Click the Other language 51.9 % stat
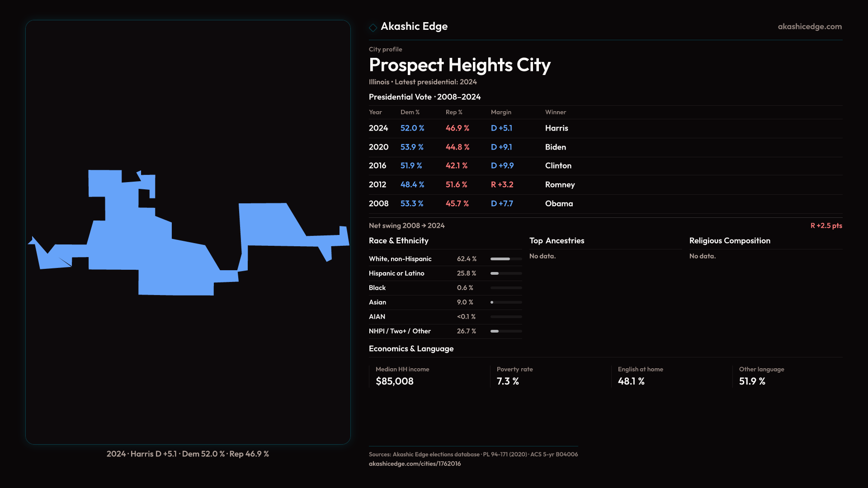 click(x=752, y=381)
